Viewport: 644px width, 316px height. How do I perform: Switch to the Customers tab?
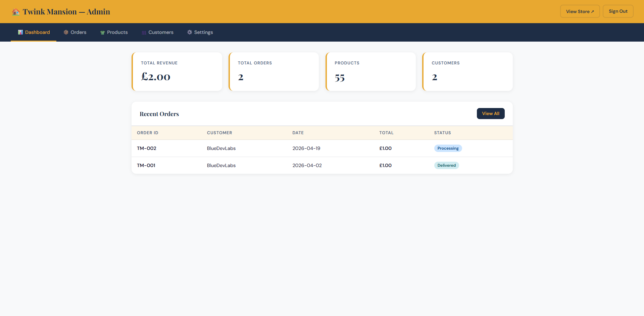pyautogui.click(x=157, y=32)
